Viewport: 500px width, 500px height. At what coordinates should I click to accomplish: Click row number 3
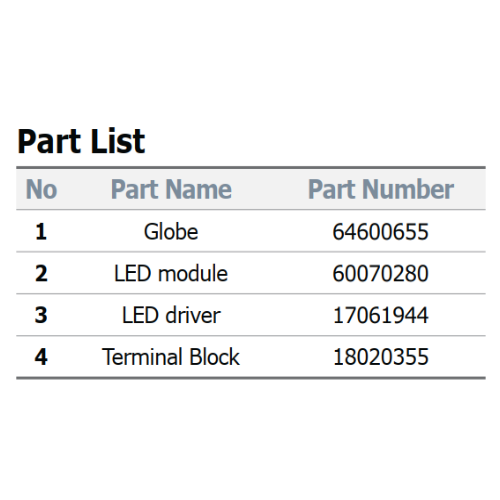[41, 315]
